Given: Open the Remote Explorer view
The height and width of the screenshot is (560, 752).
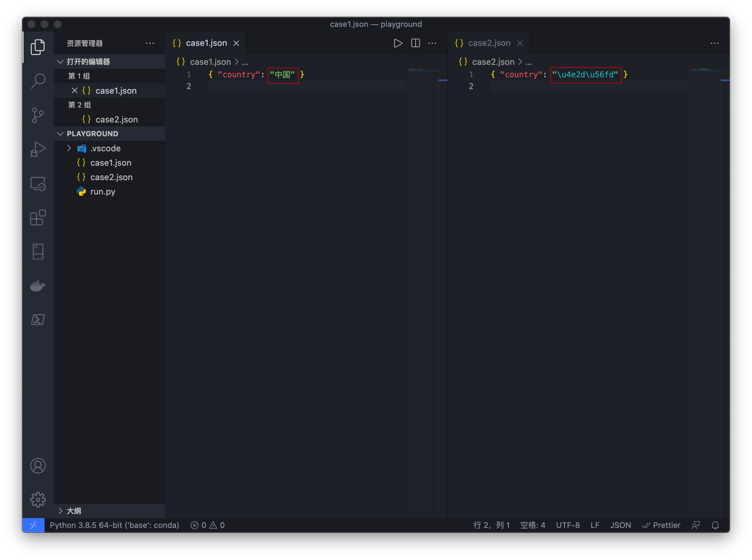Looking at the screenshot, I should pos(38,184).
